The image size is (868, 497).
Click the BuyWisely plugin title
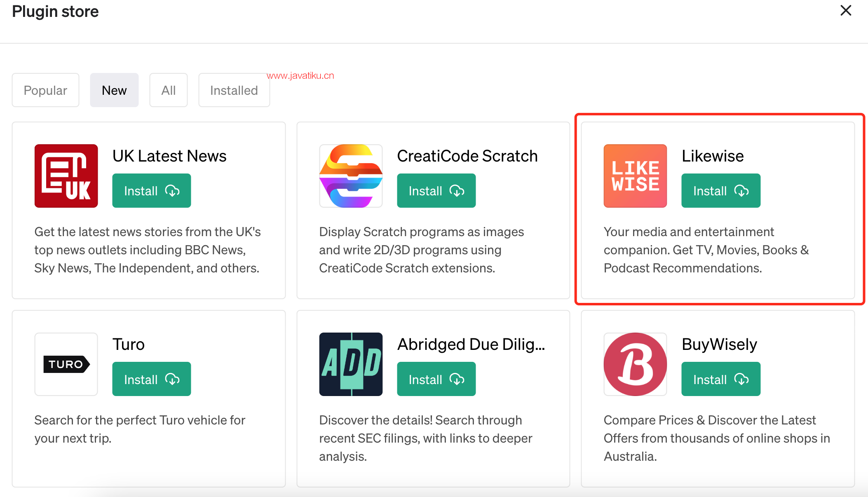point(719,345)
